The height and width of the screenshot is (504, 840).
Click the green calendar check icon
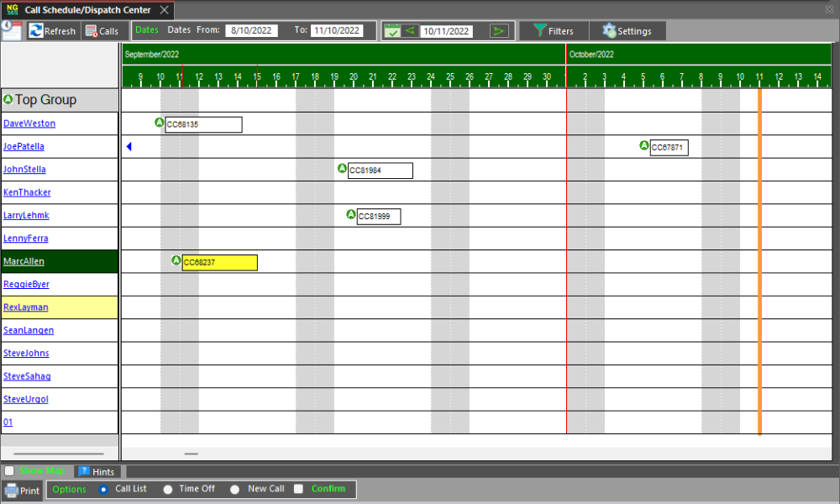(x=392, y=31)
